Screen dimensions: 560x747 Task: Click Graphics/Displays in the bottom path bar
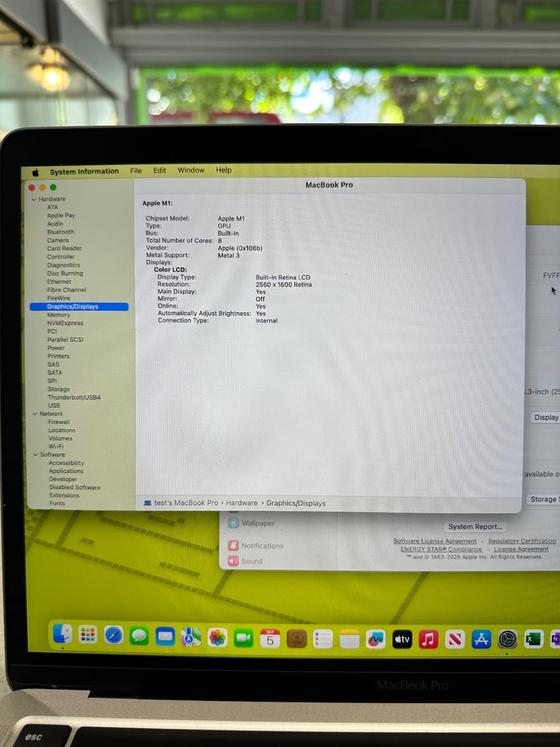pyautogui.click(x=296, y=503)
